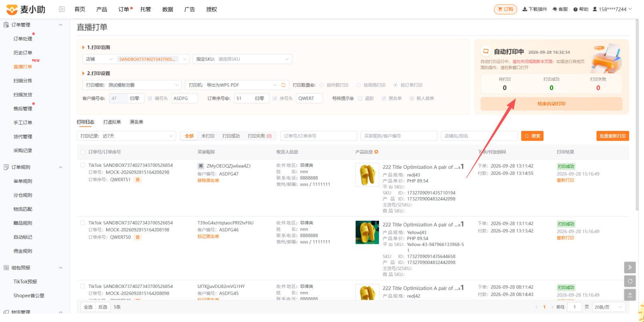Click the auto-print loop icon
Image resolution: width=644 pixels, height=322 pixels.
pyautogui.click(x=486, y=51)
